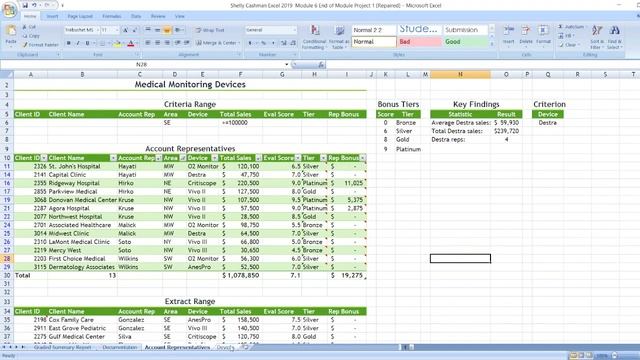This screenshot has width=640, height=360.
Task: Cut the selected cells
Action: coord(29,27)
